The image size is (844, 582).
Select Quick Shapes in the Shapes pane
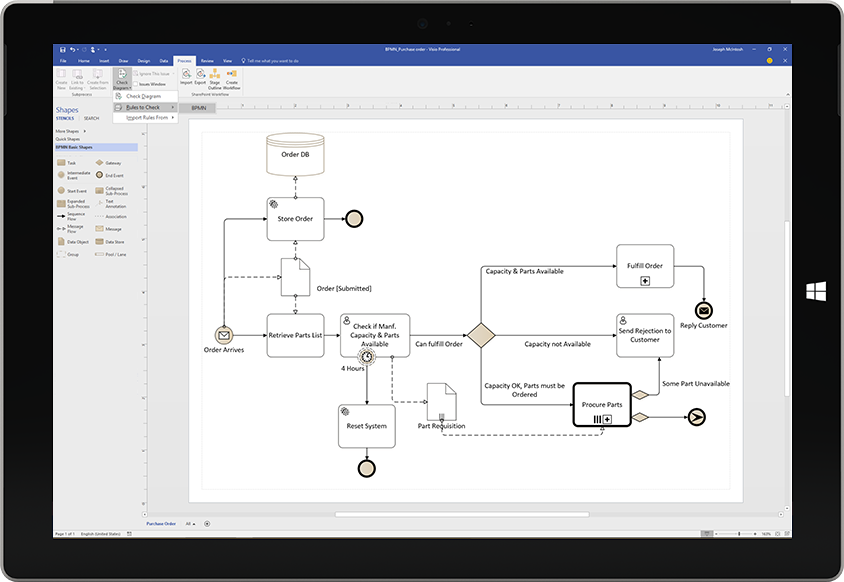(x=68, y=139)
